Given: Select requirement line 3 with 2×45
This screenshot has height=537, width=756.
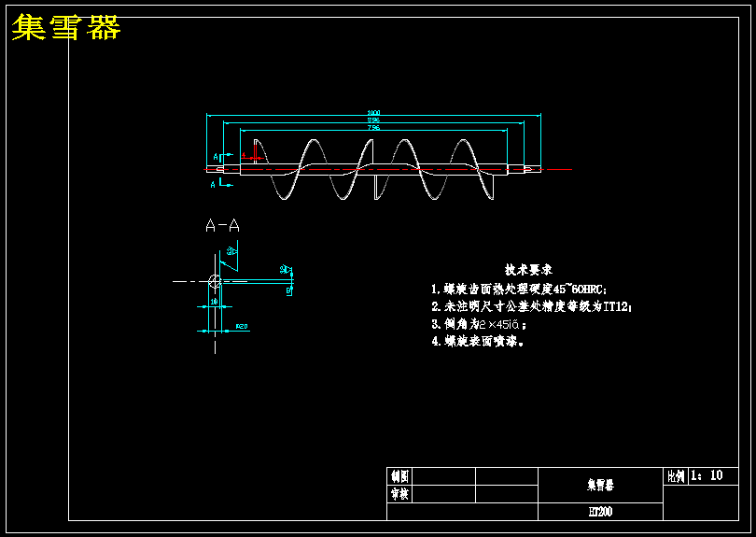Looking at the screenshot, I should point(478,324).
